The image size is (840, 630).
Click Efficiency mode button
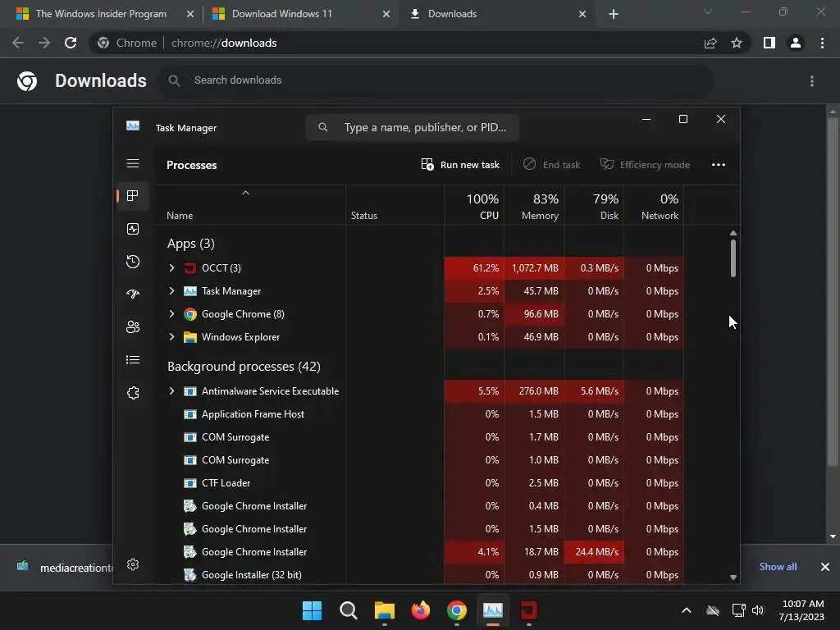click(x=645, y=164)
